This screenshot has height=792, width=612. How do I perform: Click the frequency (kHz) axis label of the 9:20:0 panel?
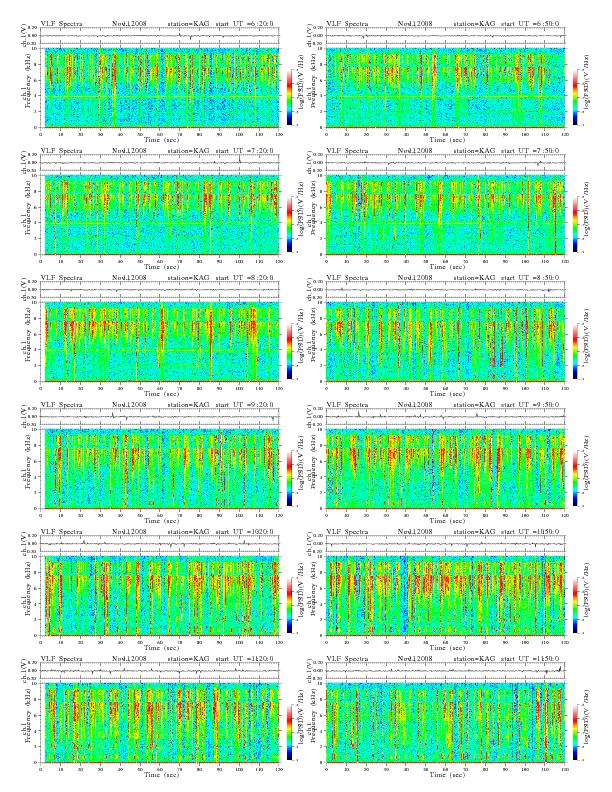point(27,469)
